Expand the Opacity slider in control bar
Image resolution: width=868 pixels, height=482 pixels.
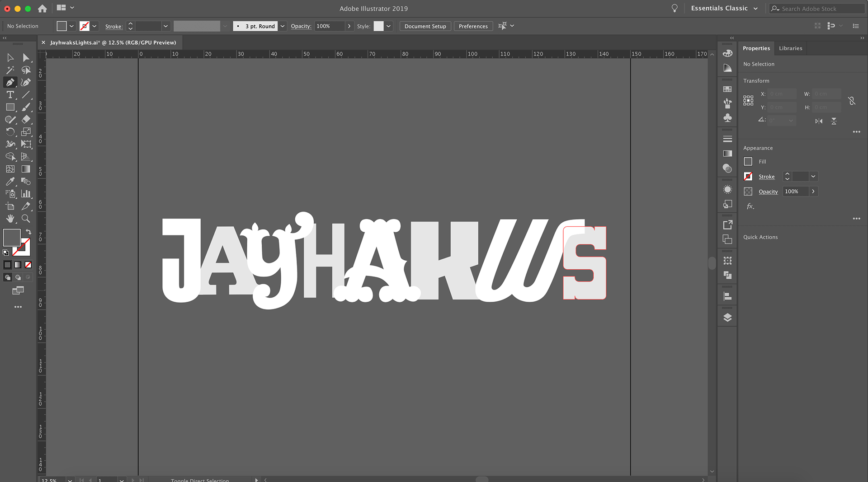[349, 26]
